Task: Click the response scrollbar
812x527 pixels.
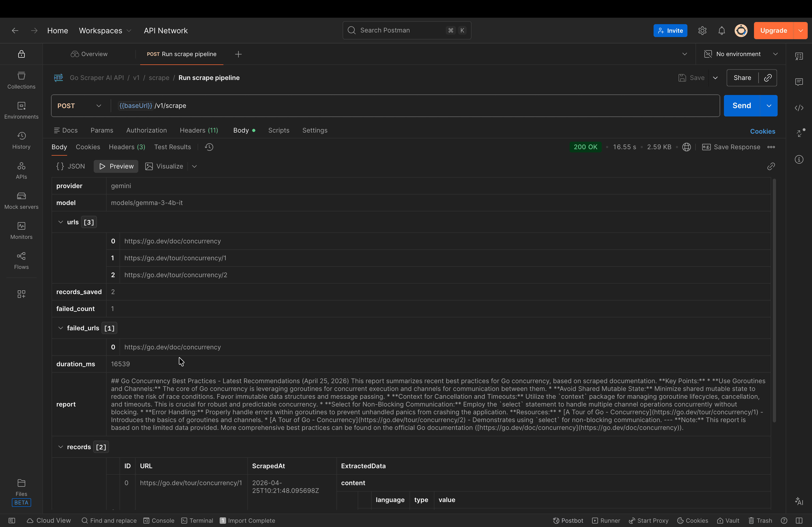Action: click(774, 300)
